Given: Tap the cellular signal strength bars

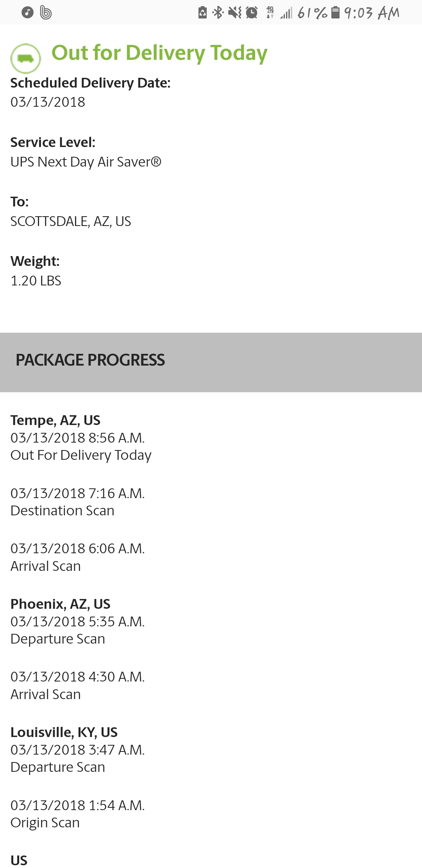Looking at the screenshot, I should [x=286, y=13].
